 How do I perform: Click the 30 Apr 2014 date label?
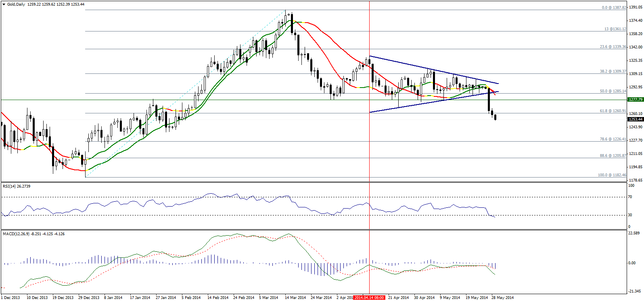(424, 298)
